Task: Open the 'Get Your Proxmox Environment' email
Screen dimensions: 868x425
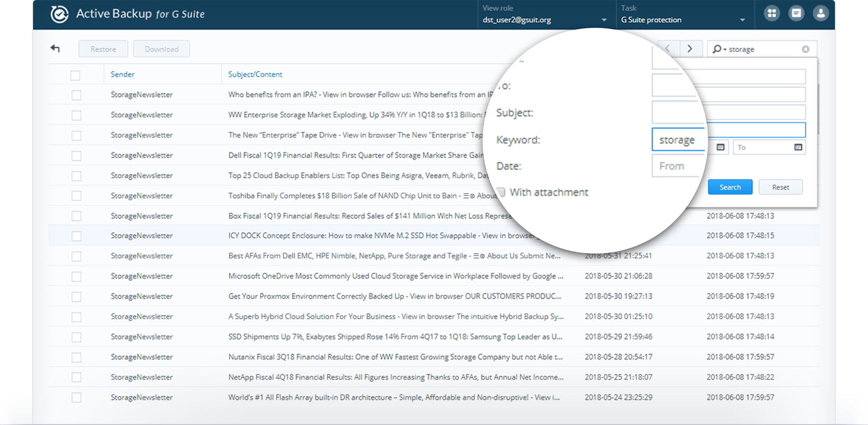Action: click(394, 296)
